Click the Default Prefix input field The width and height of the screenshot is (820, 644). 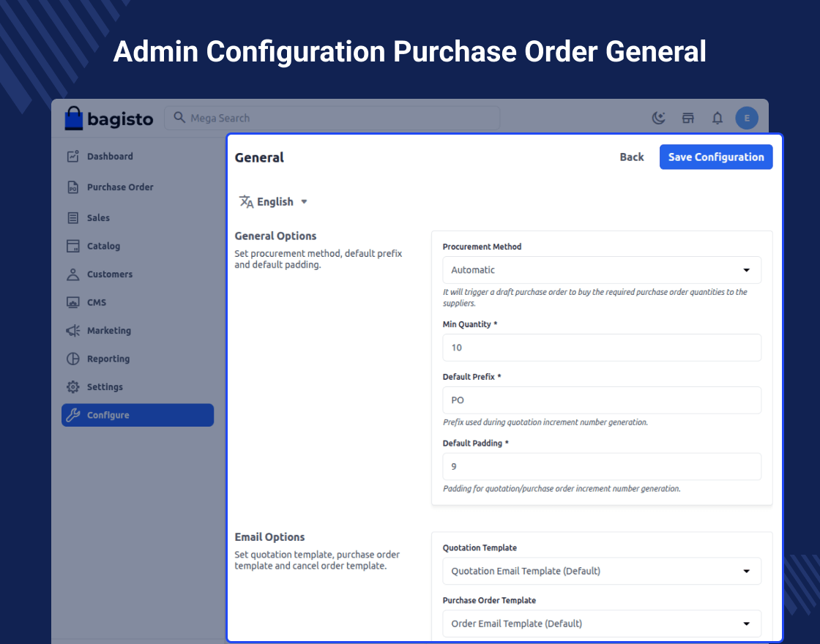pyautogui.click(x=602, y=400)
